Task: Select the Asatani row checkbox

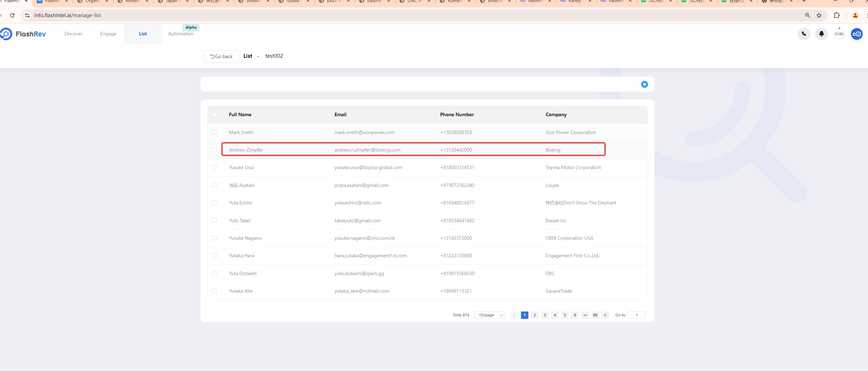Action: pos(215,185)
